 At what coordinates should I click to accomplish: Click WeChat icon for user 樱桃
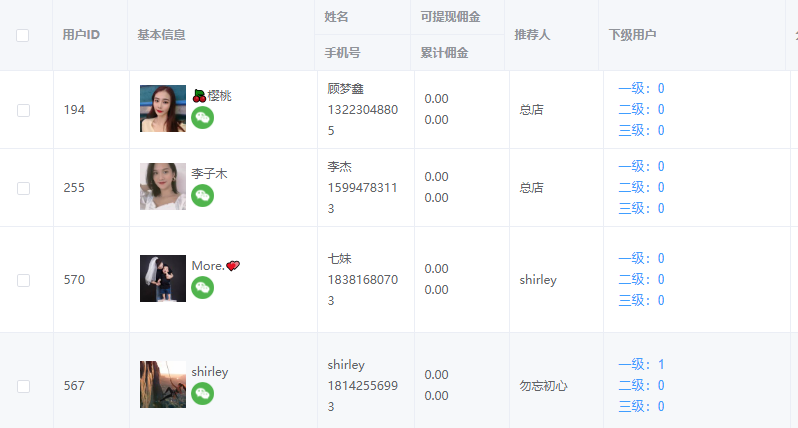coord(203,118)
